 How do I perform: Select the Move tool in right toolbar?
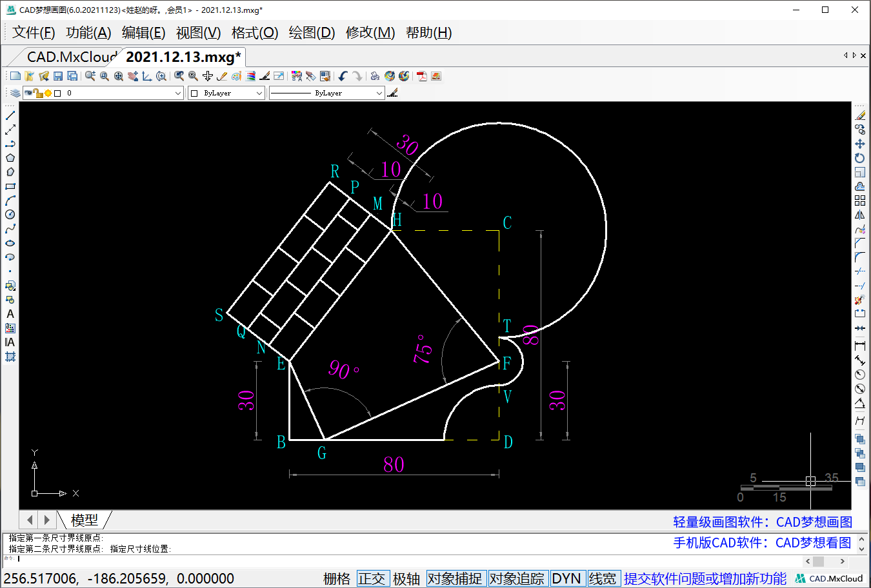tap(860, 144)
